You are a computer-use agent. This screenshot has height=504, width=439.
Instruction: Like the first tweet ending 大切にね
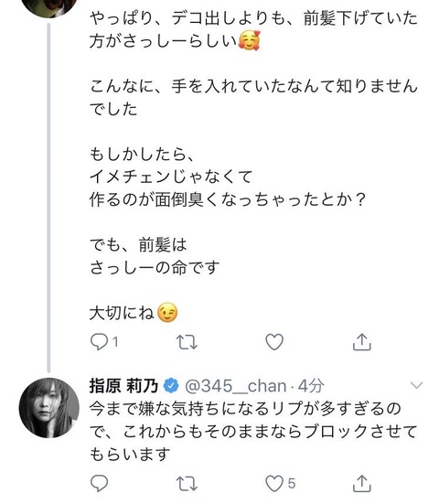(x=274, y=342)
